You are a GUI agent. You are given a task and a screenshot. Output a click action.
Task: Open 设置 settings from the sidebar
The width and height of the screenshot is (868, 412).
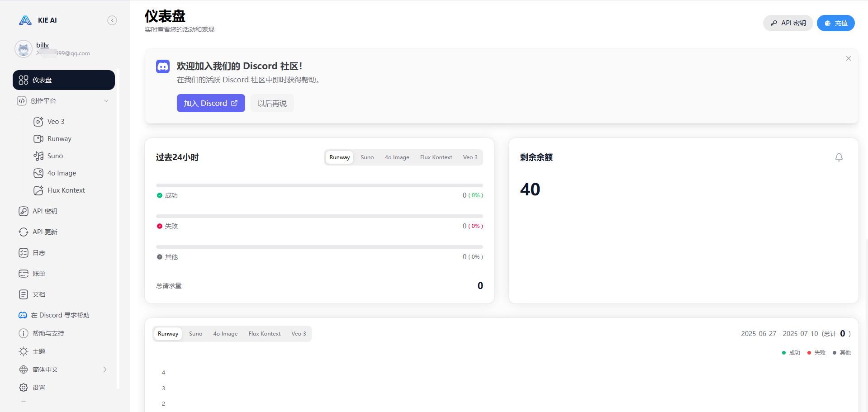39,388
